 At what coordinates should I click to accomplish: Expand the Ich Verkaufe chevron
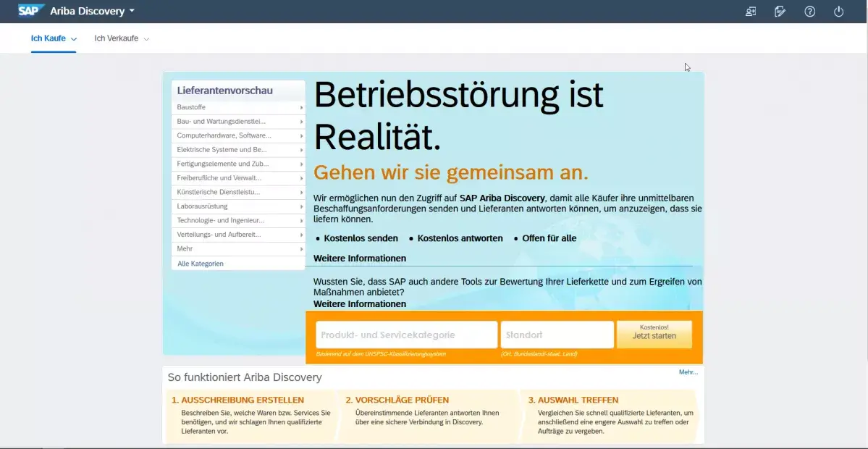coord(146,39)
